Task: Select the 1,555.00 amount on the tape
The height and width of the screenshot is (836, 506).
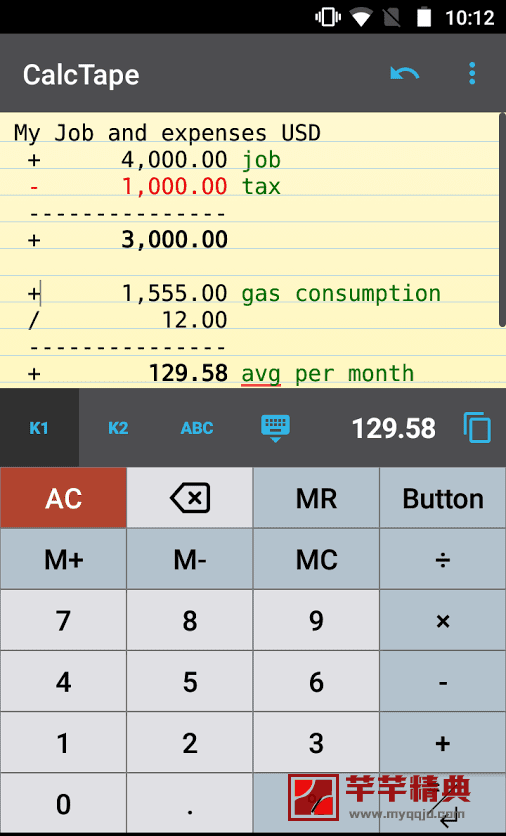Action: coord(174,293)
